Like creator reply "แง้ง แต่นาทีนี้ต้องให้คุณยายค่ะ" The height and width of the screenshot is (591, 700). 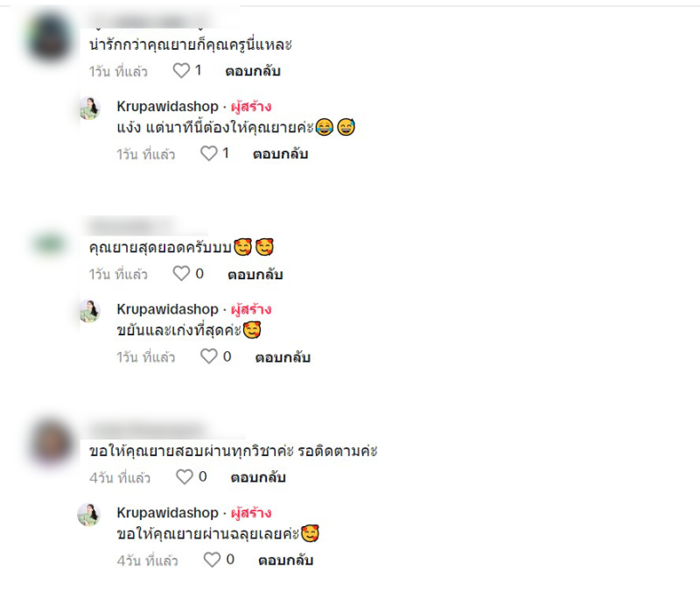(x=209, y=154)
